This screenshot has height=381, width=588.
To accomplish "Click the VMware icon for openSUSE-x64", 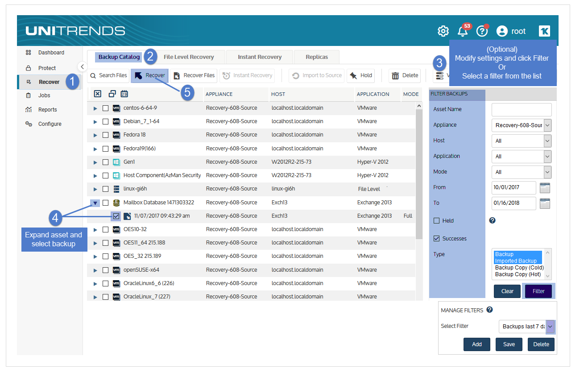I will (116, 270).
